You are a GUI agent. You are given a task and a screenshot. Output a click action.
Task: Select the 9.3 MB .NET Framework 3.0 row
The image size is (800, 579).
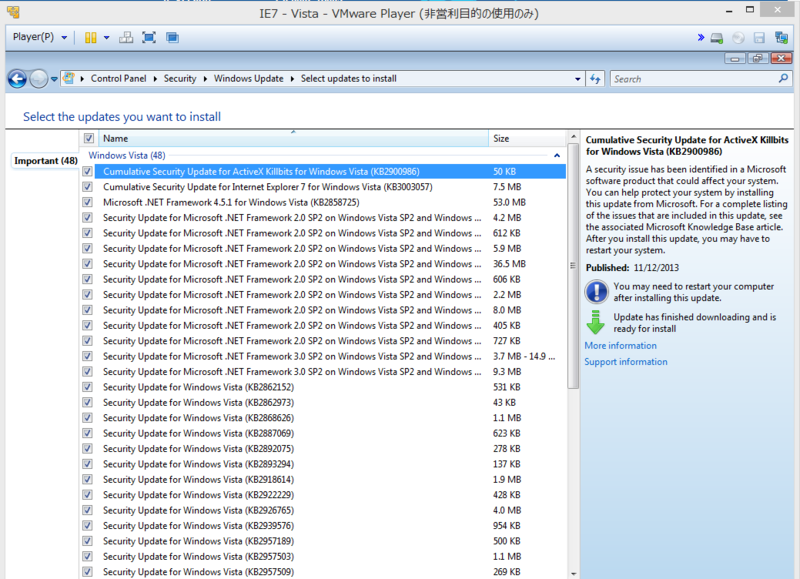point(323,372)
